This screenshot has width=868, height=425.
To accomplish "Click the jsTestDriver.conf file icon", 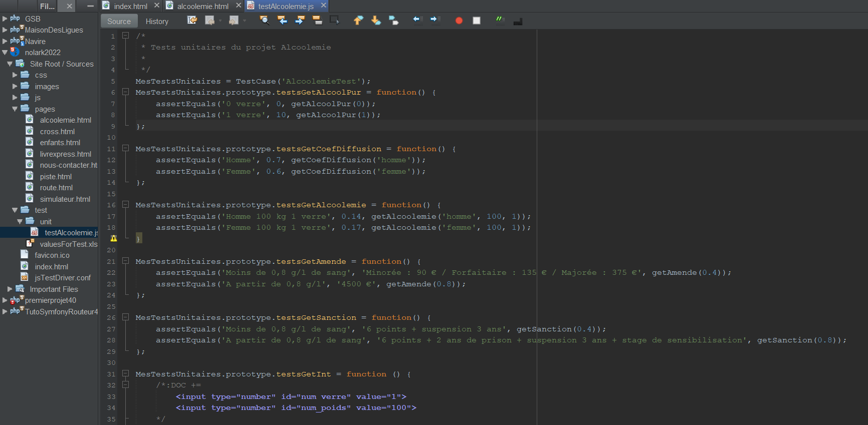I will [25, 277].
